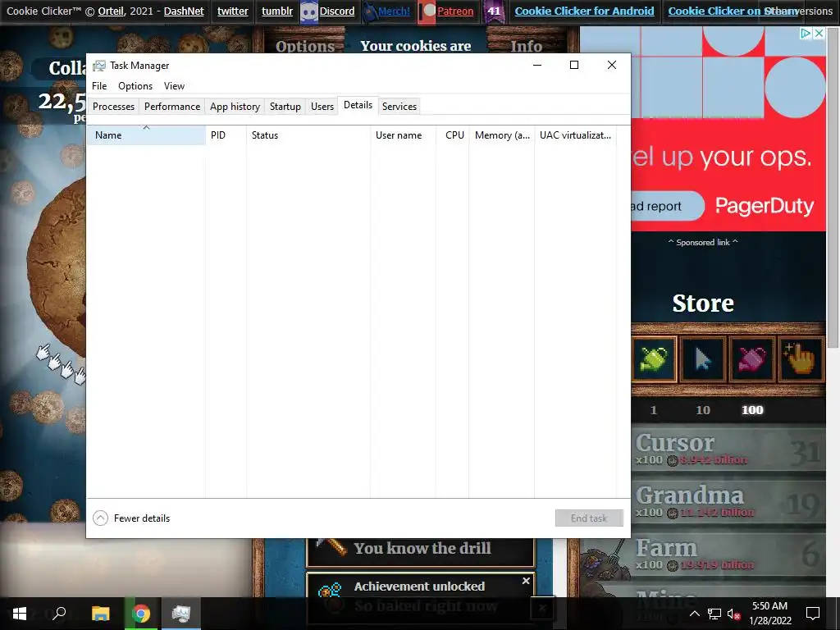
Task: Select the Details tab
Action: point(358,105)
